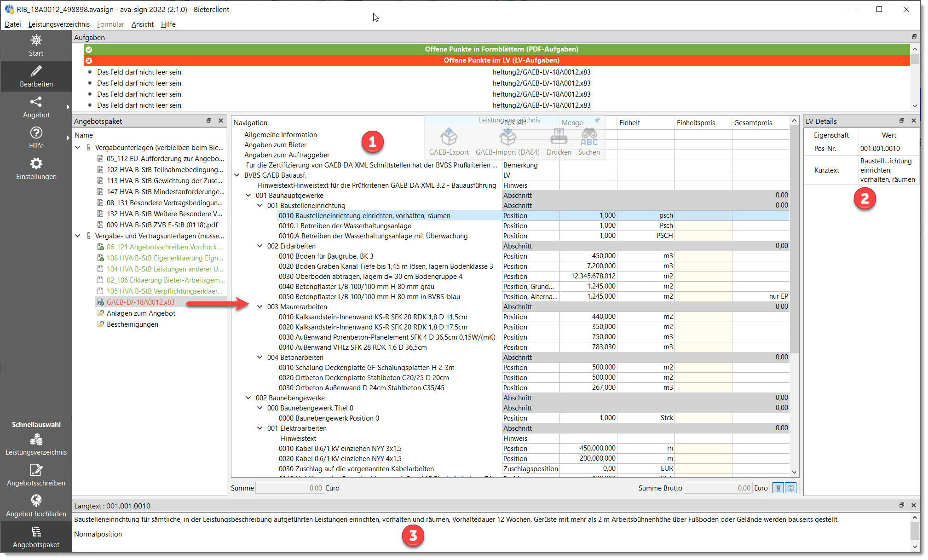Screen dimensions: 928x560
Task: Close the Angebotspaket panel
Action: click(221, 121)
